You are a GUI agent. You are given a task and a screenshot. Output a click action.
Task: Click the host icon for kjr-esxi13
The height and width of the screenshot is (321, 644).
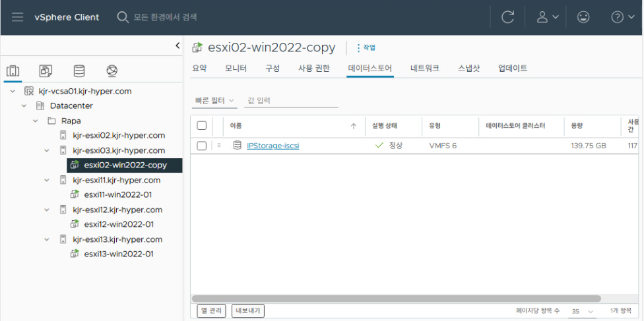pos(63,239)
